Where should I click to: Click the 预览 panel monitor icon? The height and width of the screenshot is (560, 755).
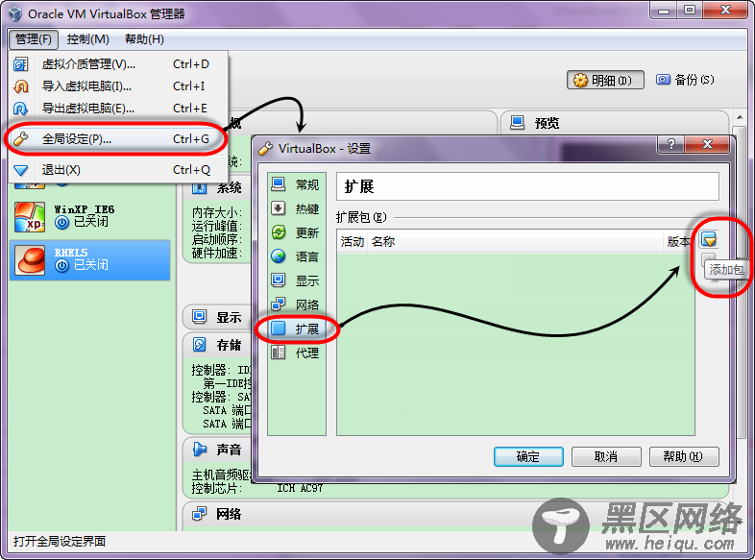pyautogui.click(x=517, y=123)
